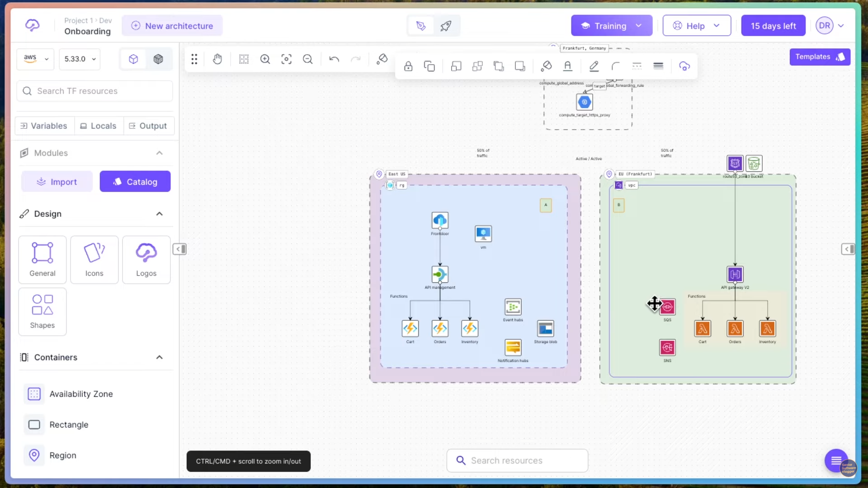Click the Templates button
Viewport: 868px width, 488px height.
click(x=820, y=57)
